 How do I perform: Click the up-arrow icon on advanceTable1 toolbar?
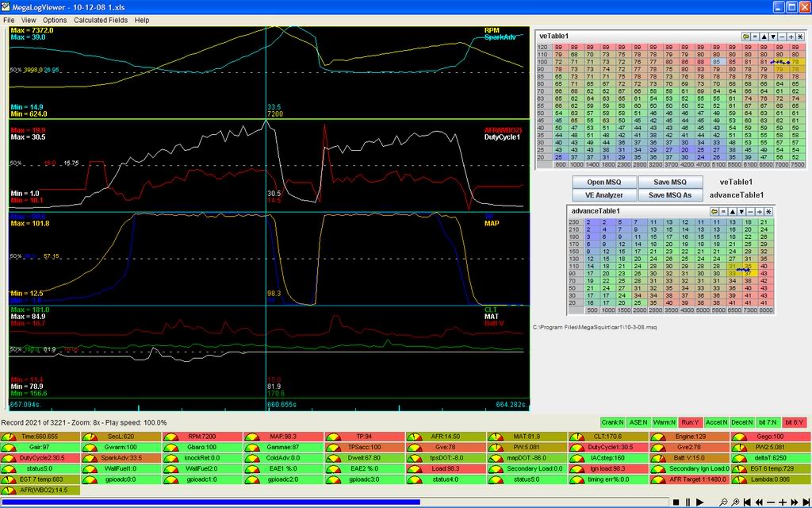tap(732, 211)
